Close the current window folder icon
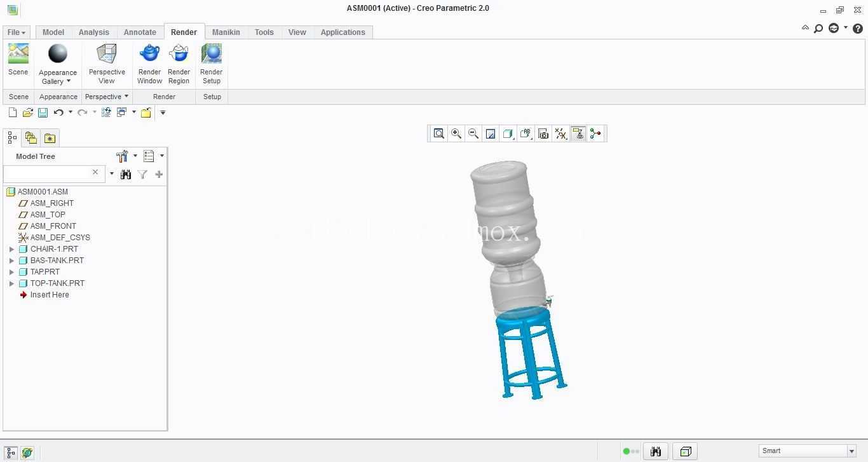 pyautogui.click(x=146, y=112)
